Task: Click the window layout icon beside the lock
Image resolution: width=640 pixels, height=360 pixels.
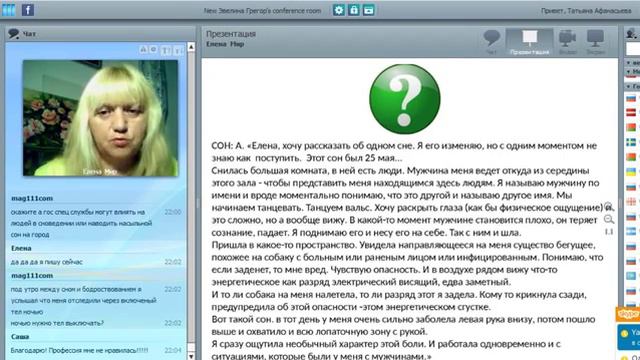Action: pyautogui.click(x=369, y=10)
